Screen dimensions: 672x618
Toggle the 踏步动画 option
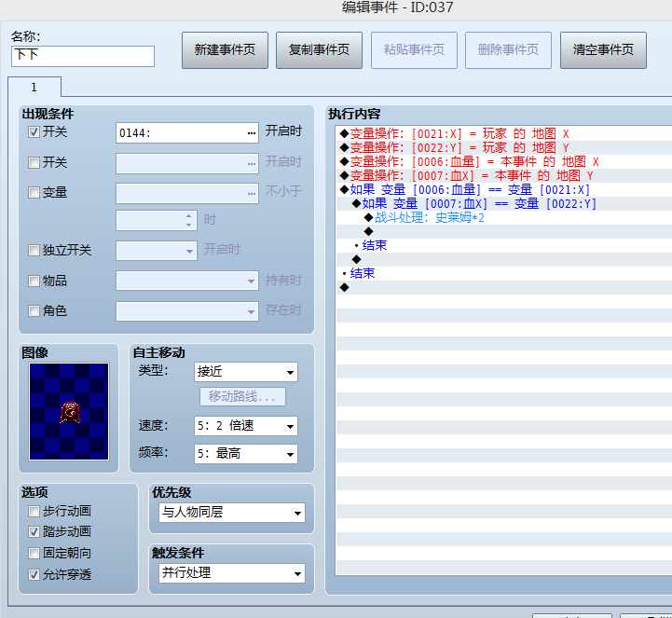click(34, 532)
